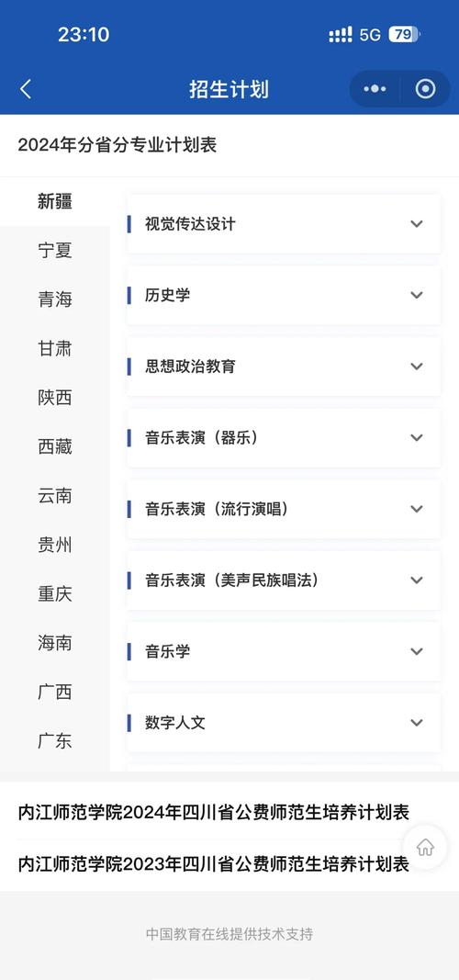Expand 音乐表演（流行演唱） chevron arrow
The height and width of the screenshot is (980, 459).
[x=417, y=509]
